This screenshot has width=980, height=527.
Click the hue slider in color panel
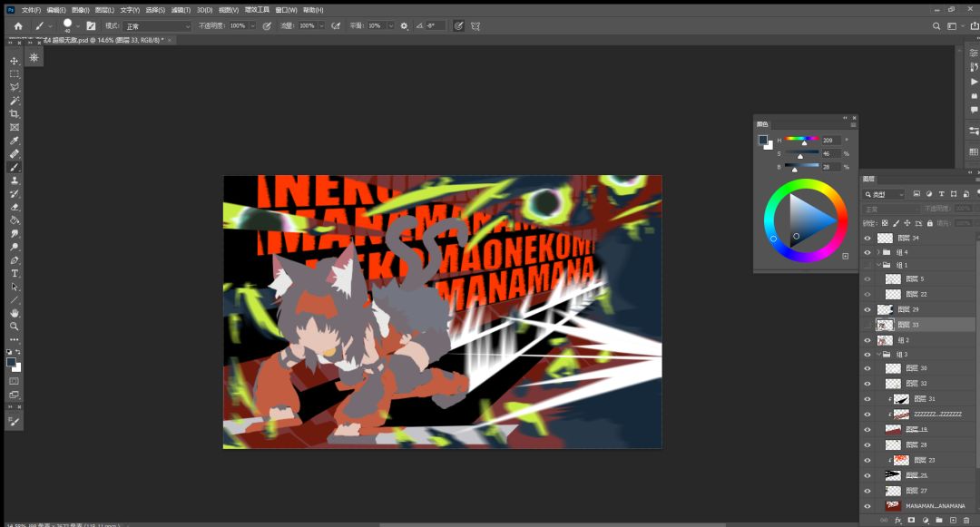click(x=802, y=140)
